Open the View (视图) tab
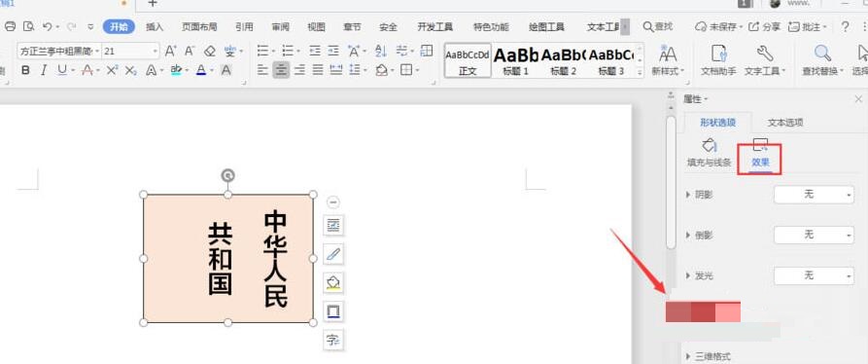The width and height of the screenshot is (868, 364). (316, 26)
